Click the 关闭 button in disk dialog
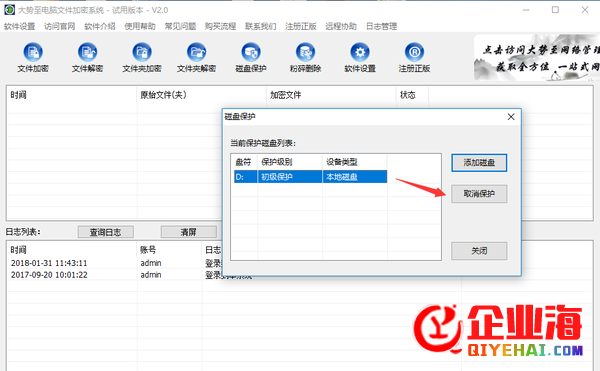 click(x=479, y=251)
